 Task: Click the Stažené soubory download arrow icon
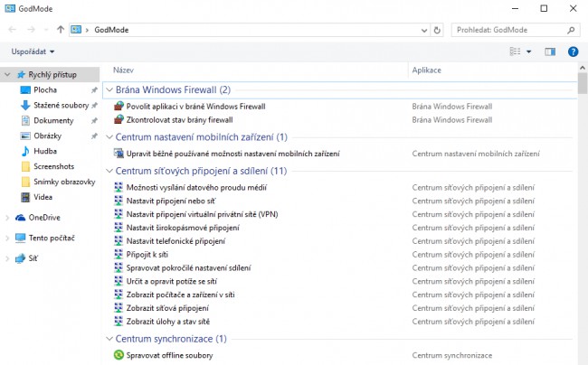click(x=25, y=105)
